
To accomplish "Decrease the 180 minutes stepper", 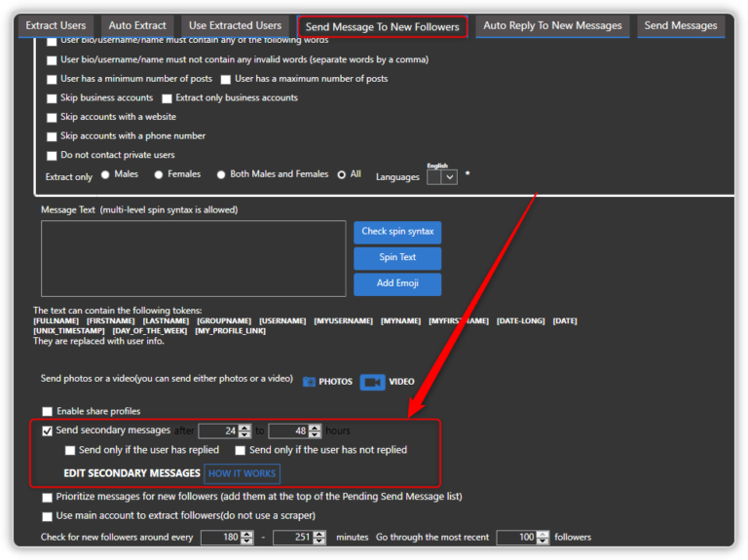I will pyautogui.click(x=247, y=541).
